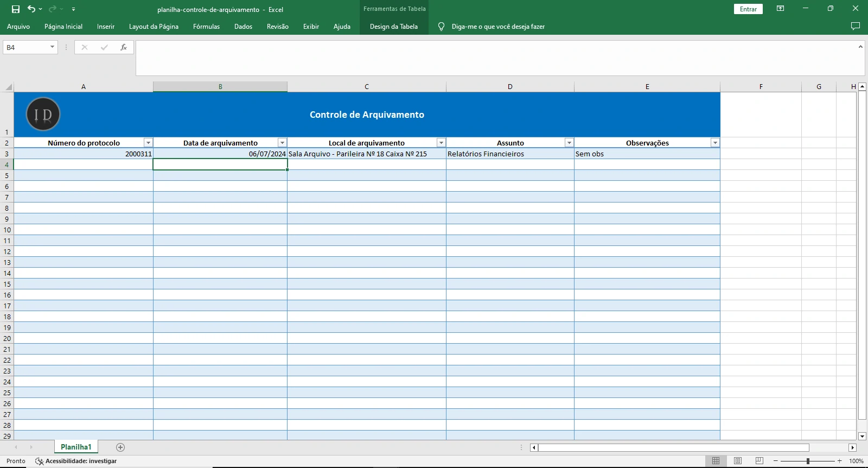Click the zoom slider handle
Viewport: 868px width, 468px height.
click(808, 461)
